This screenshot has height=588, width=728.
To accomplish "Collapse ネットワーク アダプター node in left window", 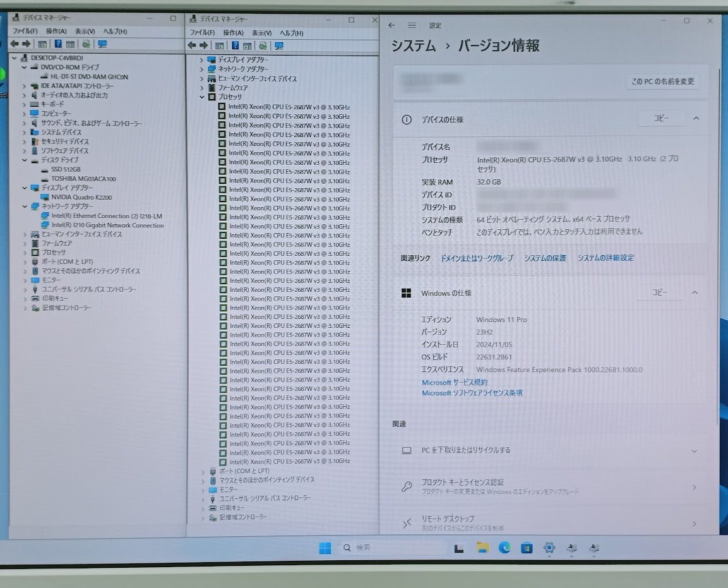I will [24, 207].
